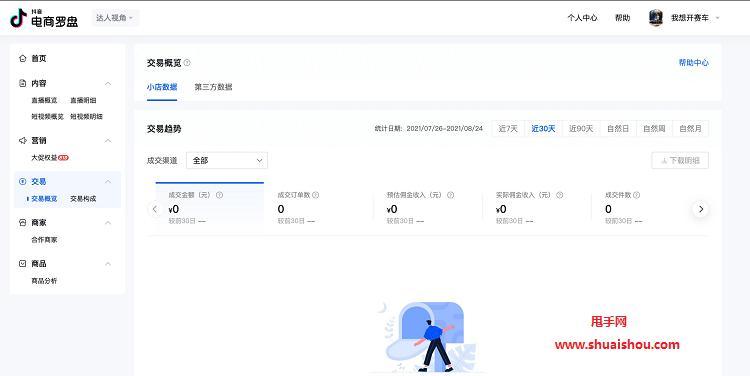The image size is (750, 376).
Task: Click the 商家 shop icon
Action: [x=22, y=223]
